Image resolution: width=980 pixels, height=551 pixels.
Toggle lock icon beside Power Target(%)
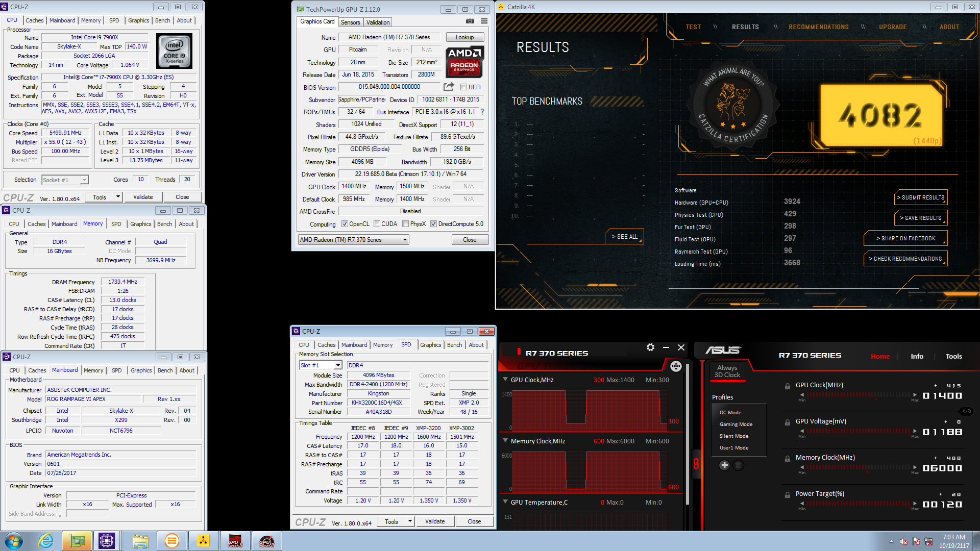(788, 494)
